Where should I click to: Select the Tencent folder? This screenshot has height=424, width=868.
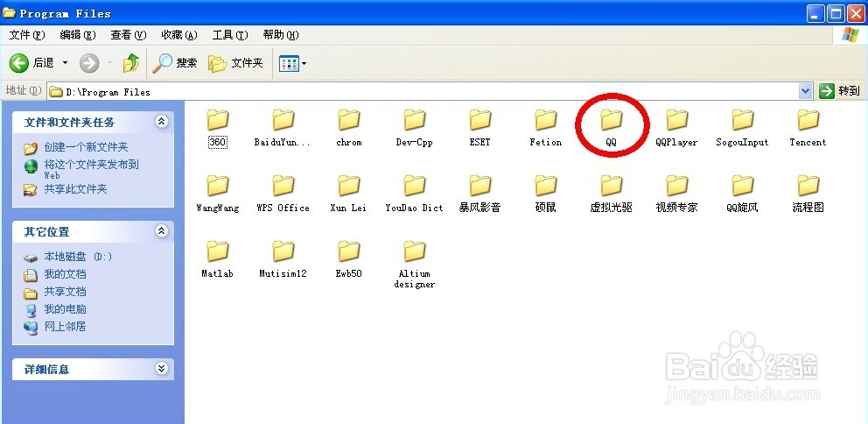(x=808, y=128)
